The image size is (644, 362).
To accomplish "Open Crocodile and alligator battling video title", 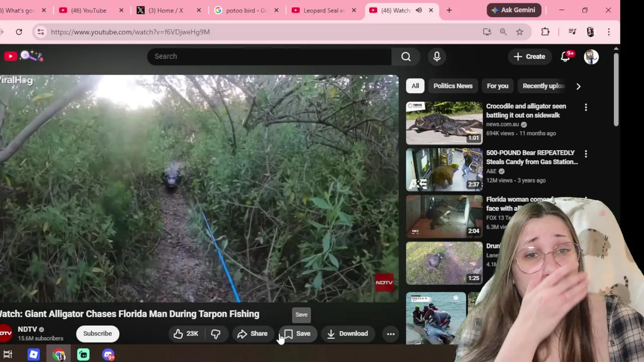I will point(526,111).
